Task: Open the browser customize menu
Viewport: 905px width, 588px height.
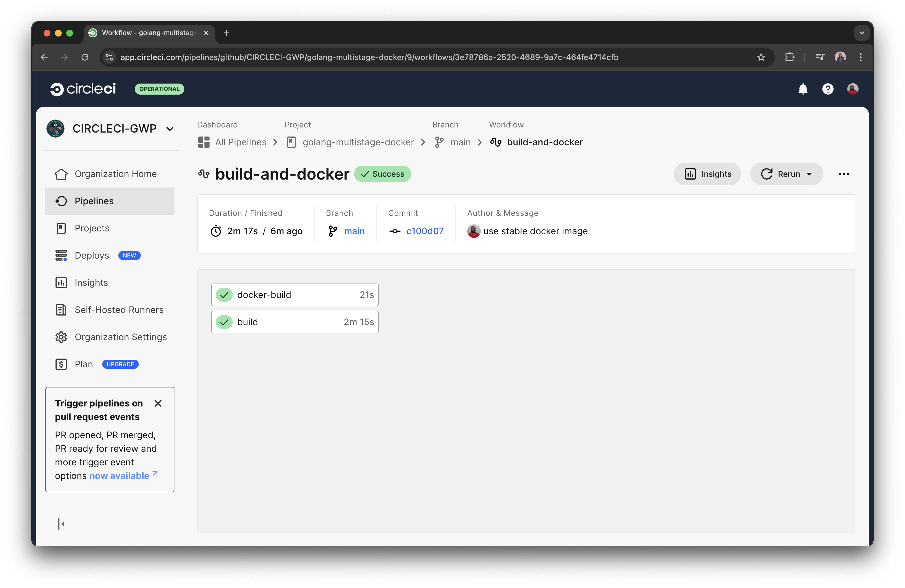Action: click(x=861, y=57)
